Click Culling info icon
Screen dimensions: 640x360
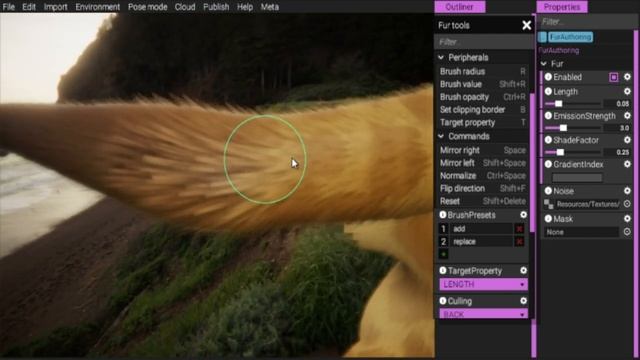[442, 301]
